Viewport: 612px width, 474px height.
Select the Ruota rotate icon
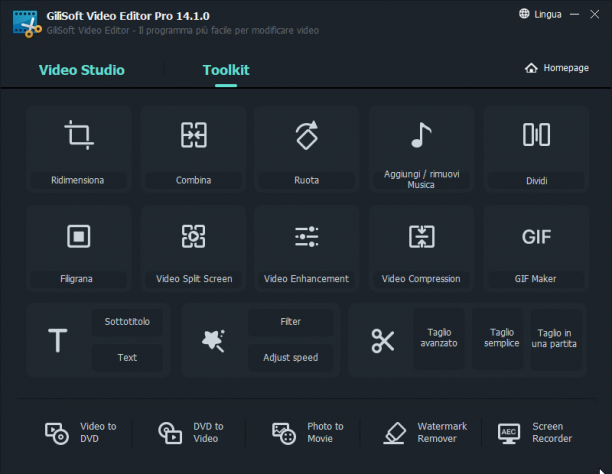307,135
